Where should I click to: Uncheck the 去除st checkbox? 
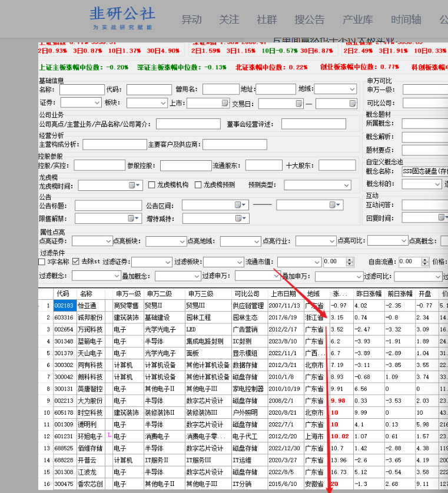76,262
